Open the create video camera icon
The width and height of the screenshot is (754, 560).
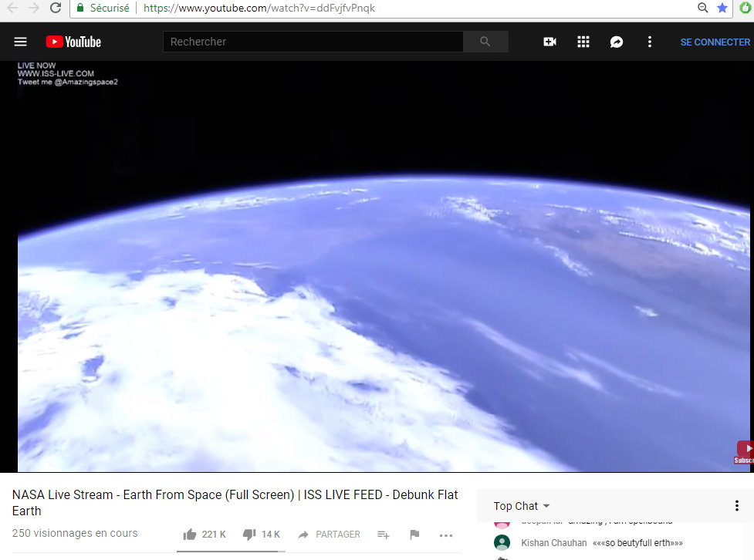click(x=549, y=42)
